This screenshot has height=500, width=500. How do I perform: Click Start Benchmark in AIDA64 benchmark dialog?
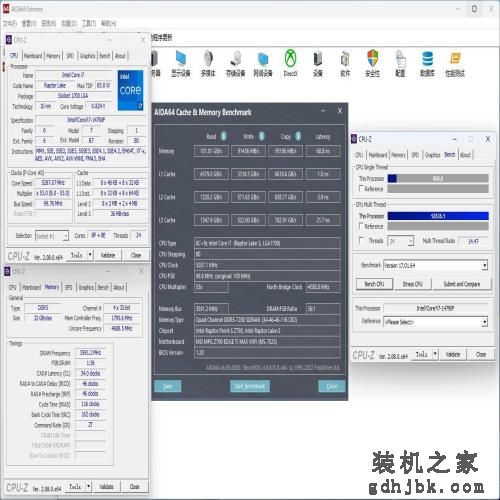pos(250,386)
